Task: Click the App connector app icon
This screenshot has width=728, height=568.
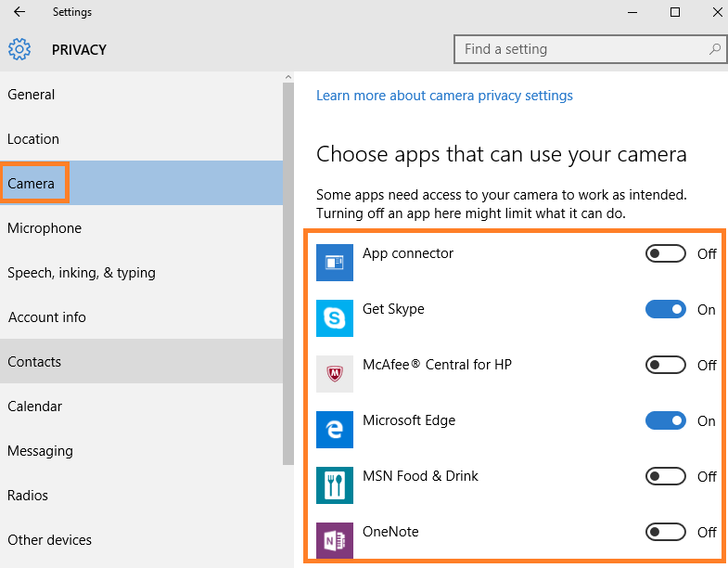Action: [x=334, y=263]
